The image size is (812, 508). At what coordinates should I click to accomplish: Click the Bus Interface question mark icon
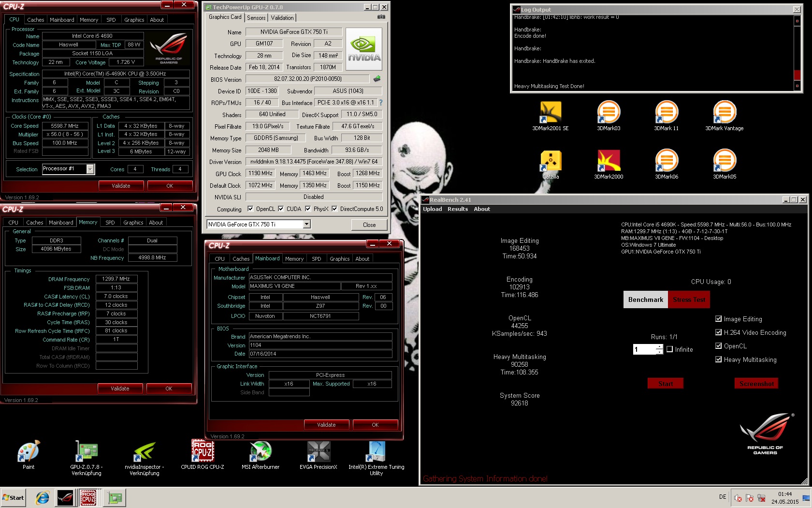(380, 103)
